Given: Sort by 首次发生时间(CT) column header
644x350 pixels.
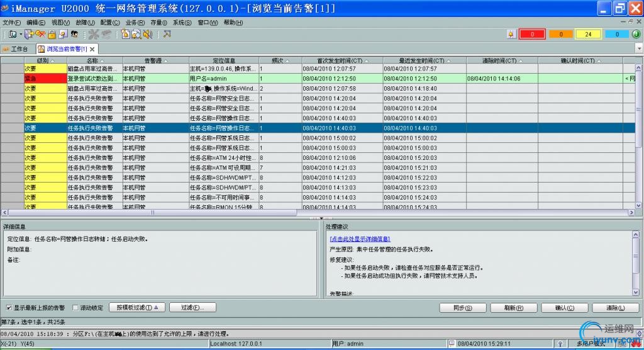Looking at the screenshot, I should pos(342,60).
